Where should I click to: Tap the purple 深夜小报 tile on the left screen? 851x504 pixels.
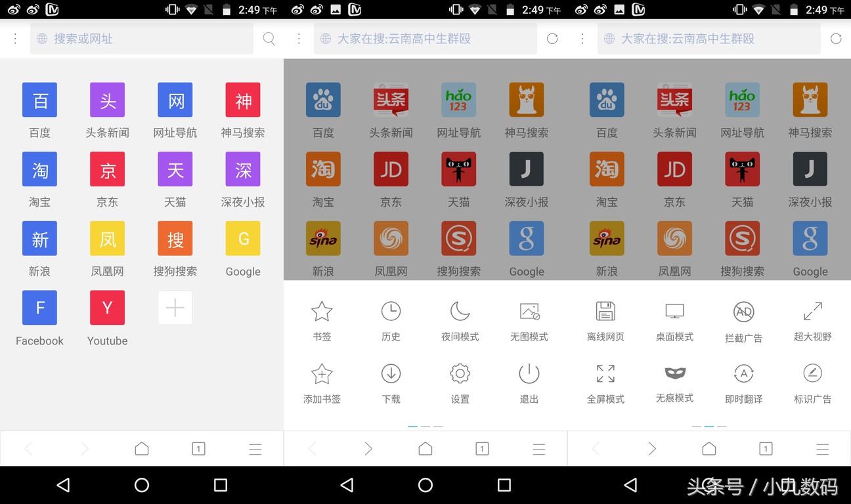243,169
